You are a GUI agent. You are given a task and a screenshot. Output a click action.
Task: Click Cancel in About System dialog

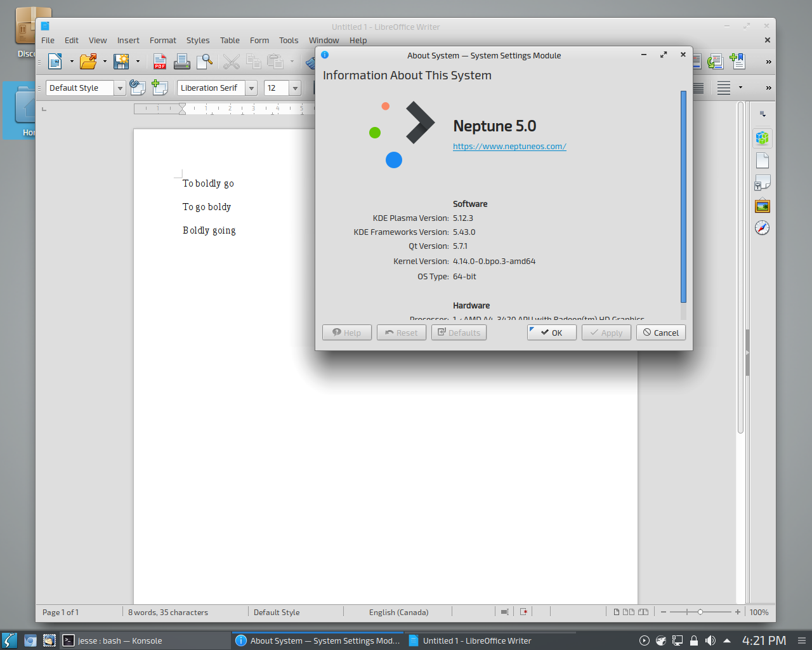point(661,333)
